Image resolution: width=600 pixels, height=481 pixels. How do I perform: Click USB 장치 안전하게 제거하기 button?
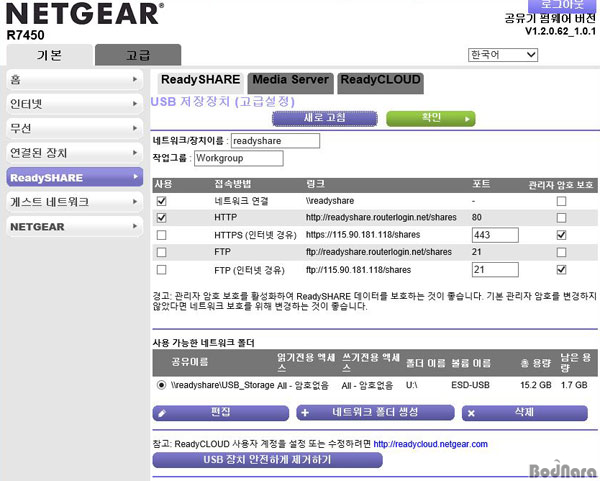pos(267,460)
